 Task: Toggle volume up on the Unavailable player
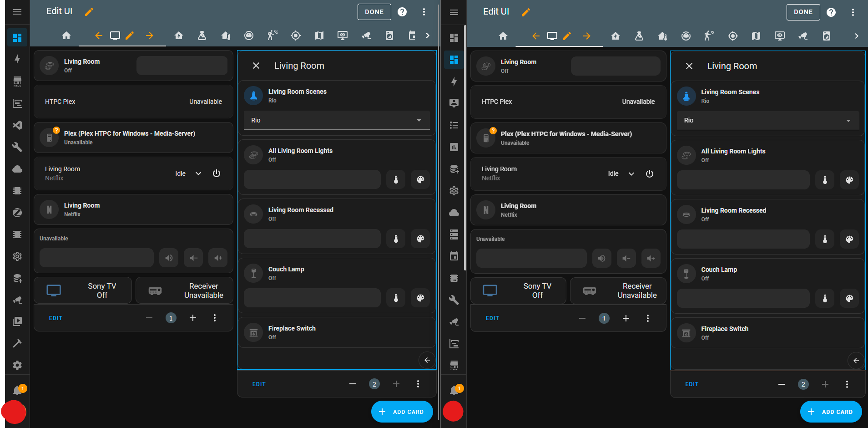[217, 258]
